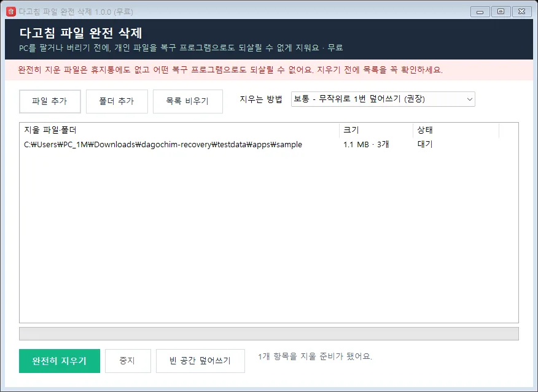Click the status text 1개 항목을 지울 준비가 됐어요
The width and height of the screenshot is (538, 392).
point(315,356)
